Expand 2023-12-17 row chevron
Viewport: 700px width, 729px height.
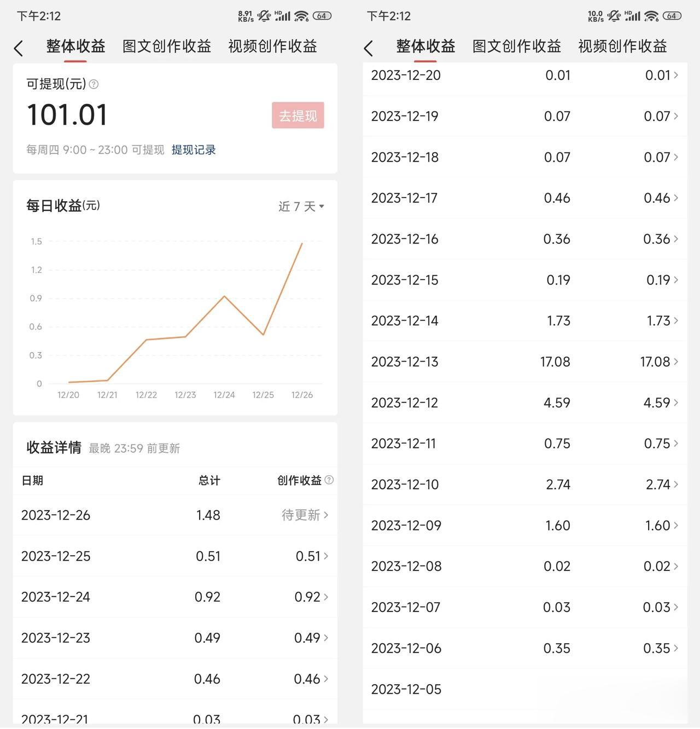[676, 197]
